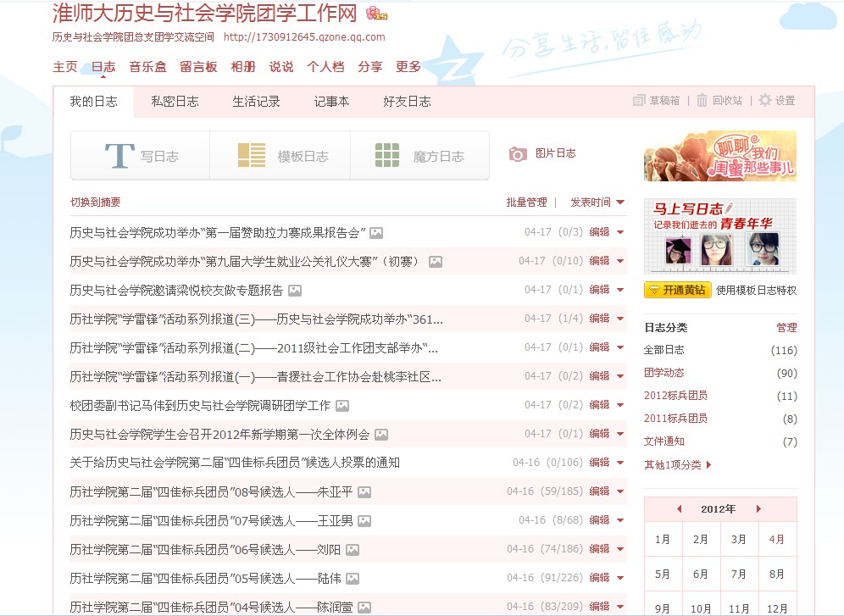Viewport: 844px width, 616px height.
Task: Go to previous year in calendar
Action: 680,509
